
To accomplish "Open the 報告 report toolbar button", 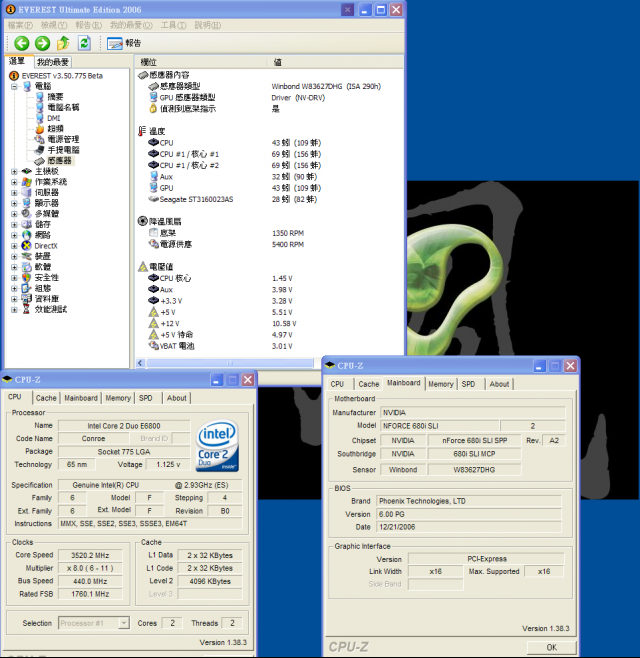I will pos(124,43).
